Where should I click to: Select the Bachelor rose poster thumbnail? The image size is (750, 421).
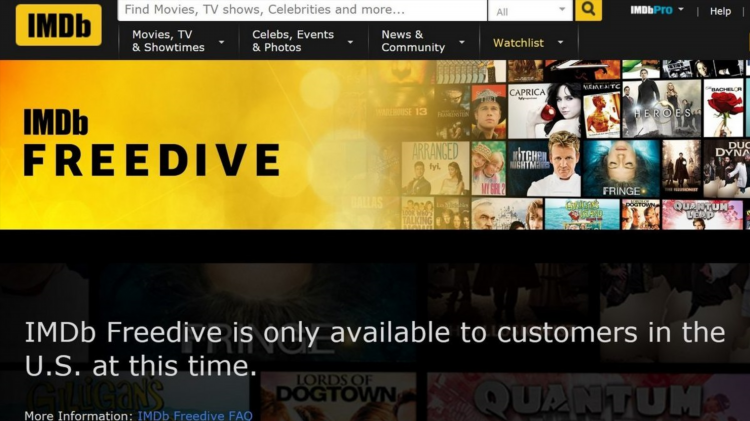723,109
